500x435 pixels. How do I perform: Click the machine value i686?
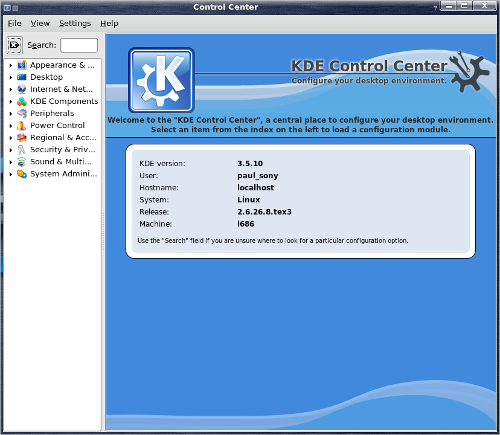[246, 224]
